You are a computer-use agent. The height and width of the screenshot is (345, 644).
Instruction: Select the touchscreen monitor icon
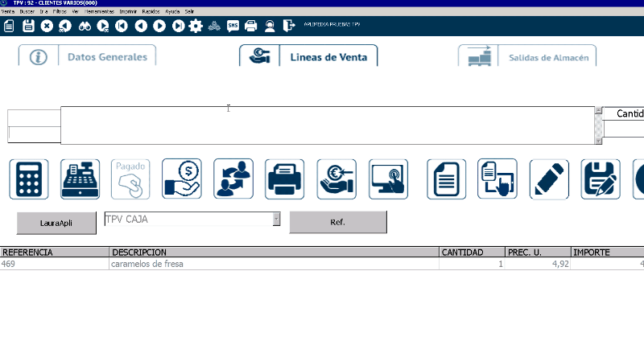pyautogui.click(x=389, y=179)
